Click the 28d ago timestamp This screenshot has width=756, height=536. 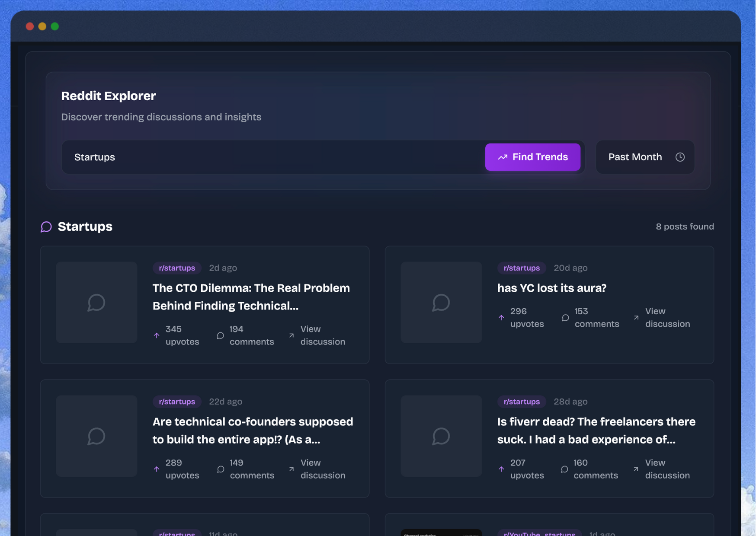pos(570,402)
